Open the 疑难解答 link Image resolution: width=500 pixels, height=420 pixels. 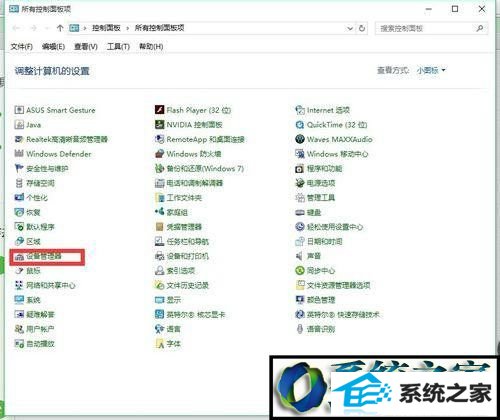(40, 315)
